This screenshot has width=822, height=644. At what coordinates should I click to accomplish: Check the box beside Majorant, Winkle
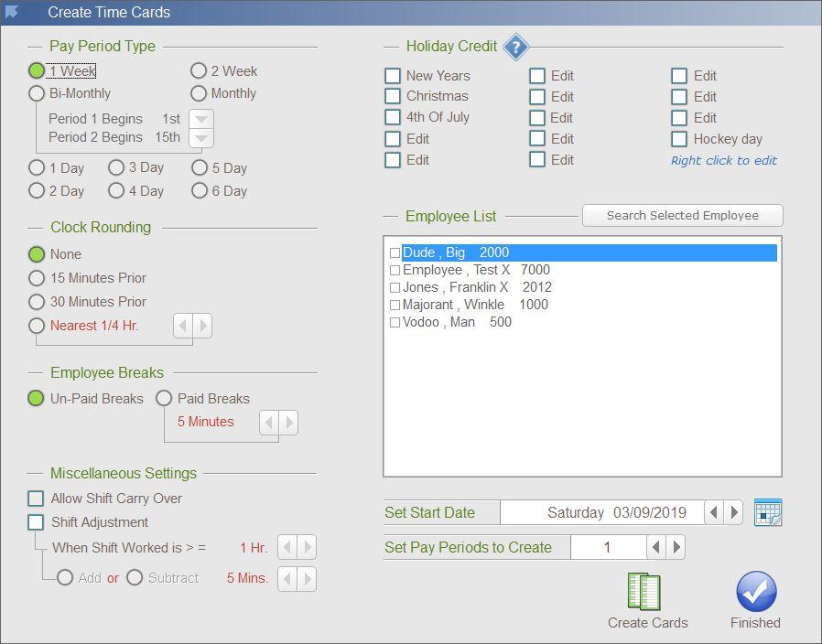coord(395,305)
